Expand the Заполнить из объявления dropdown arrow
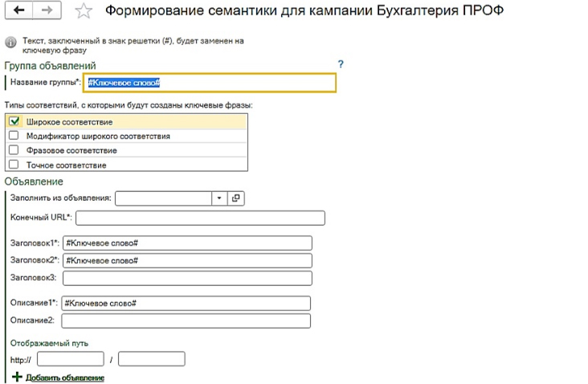The height and width of the screenshot is (384, 588). point(219,198)
